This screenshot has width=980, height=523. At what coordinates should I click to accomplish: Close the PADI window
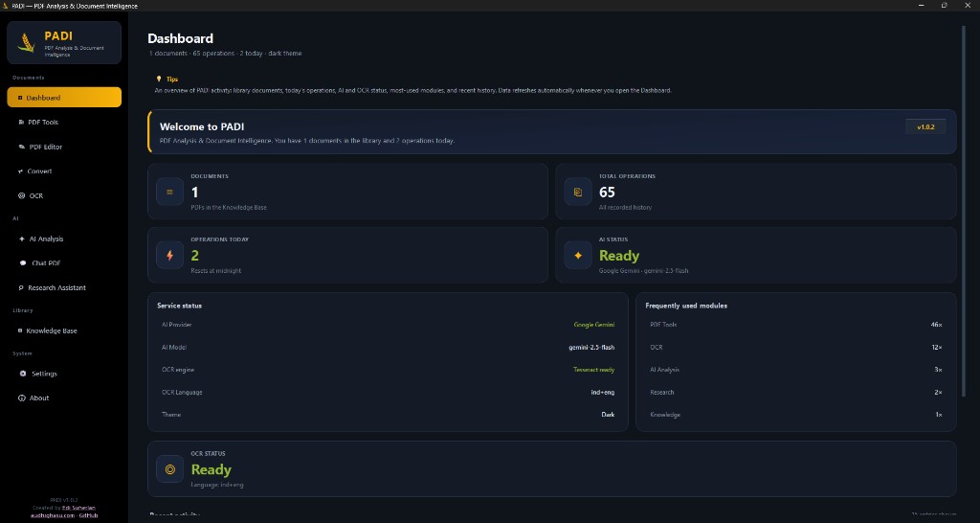[967, 6]
